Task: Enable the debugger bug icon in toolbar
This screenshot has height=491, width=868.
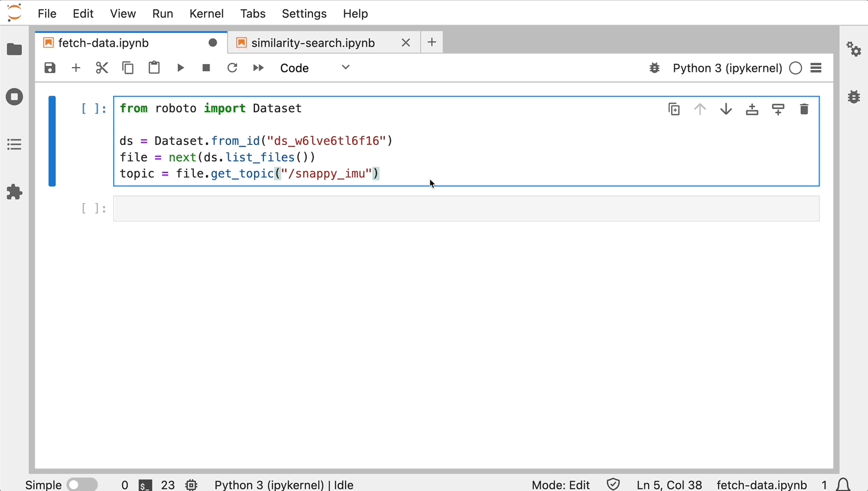Action: [654, 68]
